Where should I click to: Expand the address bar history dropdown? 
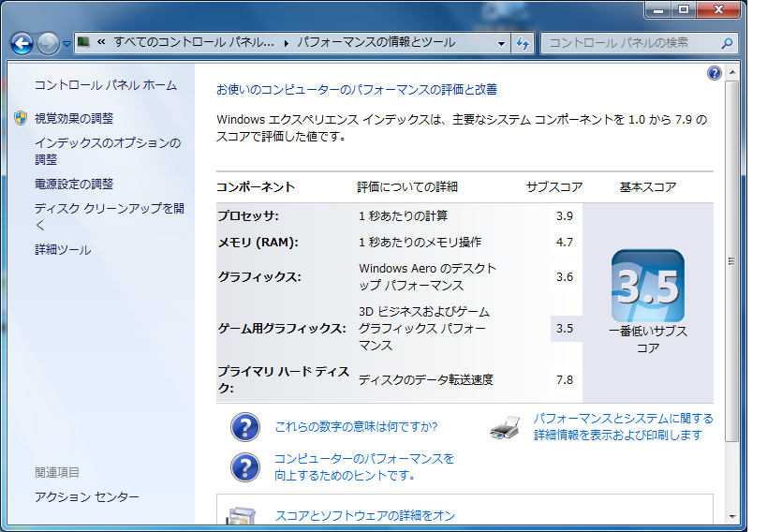tap(502, 43)
